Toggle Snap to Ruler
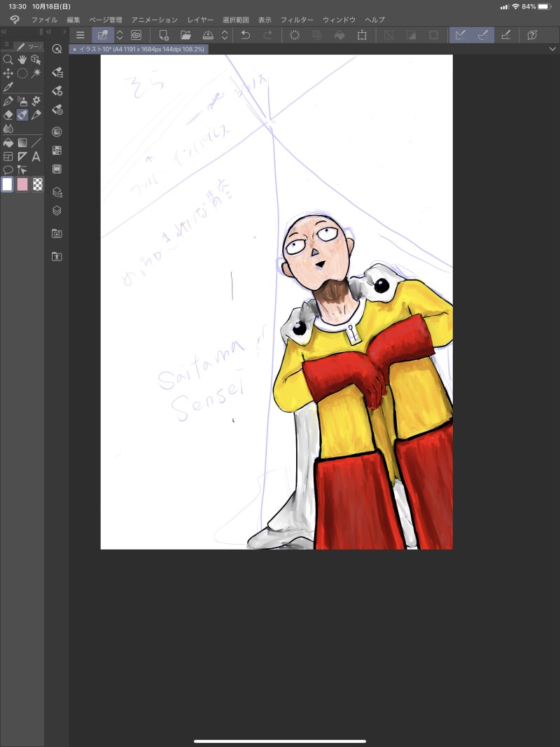560x747 pixels. [x=461, y=35]
